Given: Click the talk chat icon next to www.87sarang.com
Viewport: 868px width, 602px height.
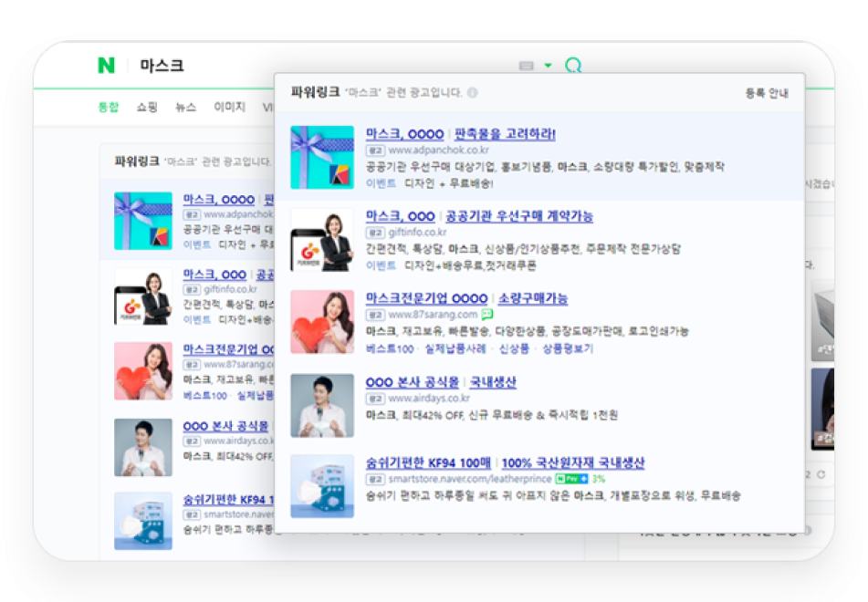Looking at the screenshot, I should [x=486, y=315].
